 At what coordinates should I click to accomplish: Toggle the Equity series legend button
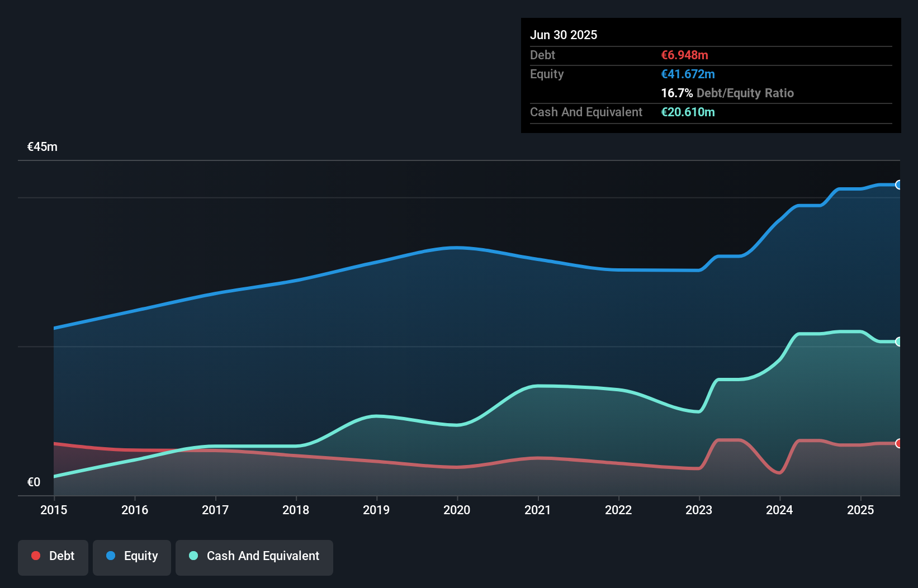point(132,557)
